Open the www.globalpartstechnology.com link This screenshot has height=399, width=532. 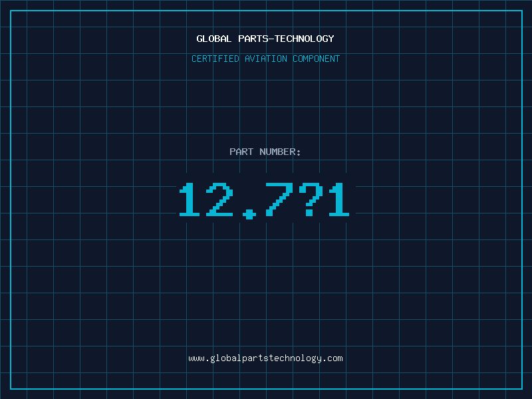pyautogui.click(x=265, y=358)
